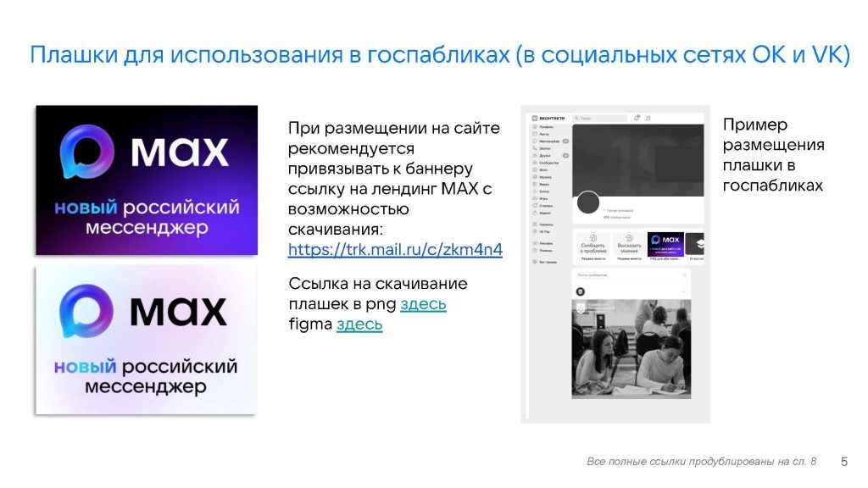868x488 pixels.
Task: Click the 'Сообщить о проблеме' tile
Action: pos(593,245)
